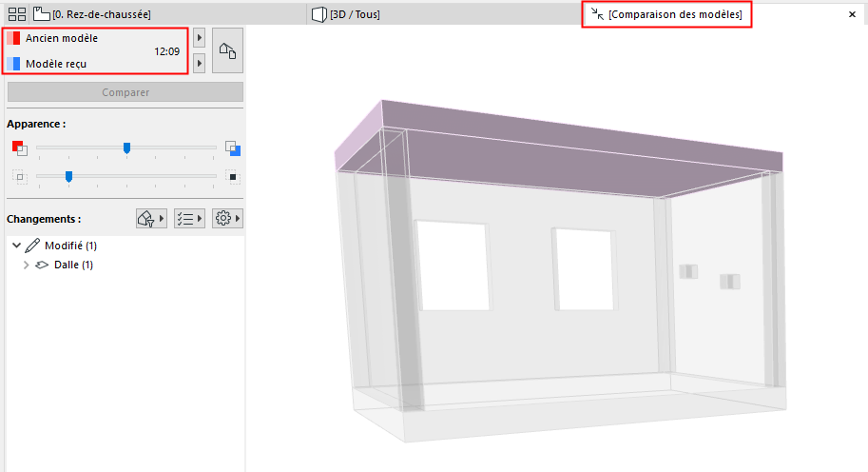Close the Comparaison des modèles tab
The height and width of the screenshot is (472, 868).
coord(852,14)
